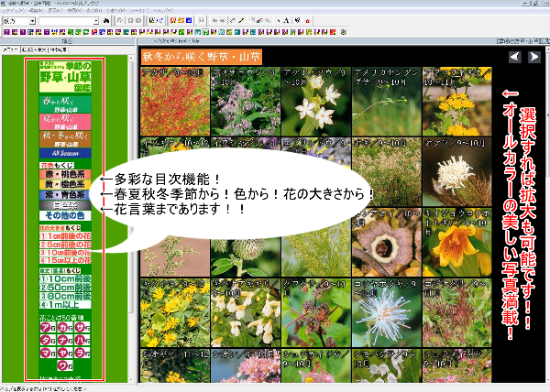Enlarge the オギ grass photo

tap(387, 172)
